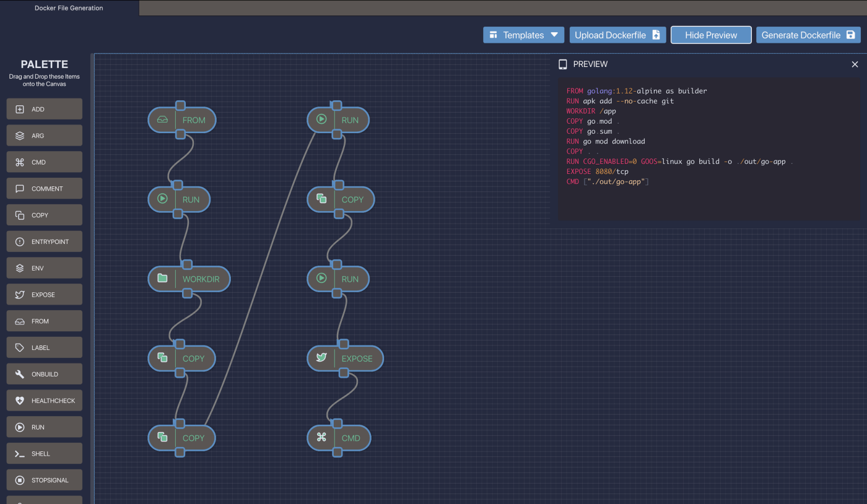Click the COPY icon in the palette

pyautogui.click(x=19, y=215)
